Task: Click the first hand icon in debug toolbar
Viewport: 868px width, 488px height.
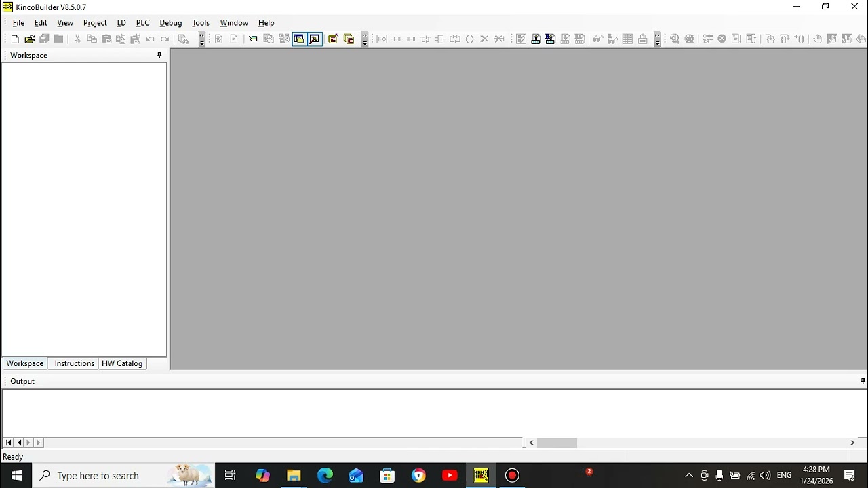Action: coord(817,39)
